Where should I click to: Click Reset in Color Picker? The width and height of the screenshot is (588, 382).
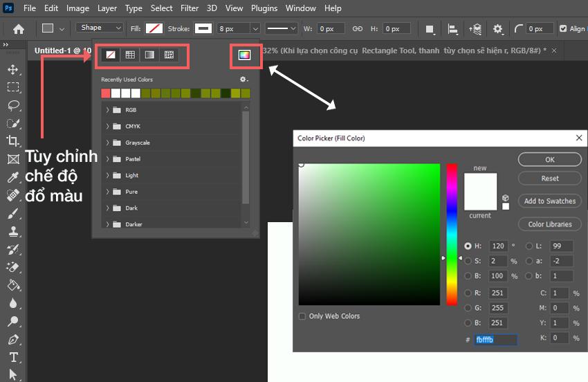tap(550, 179)
